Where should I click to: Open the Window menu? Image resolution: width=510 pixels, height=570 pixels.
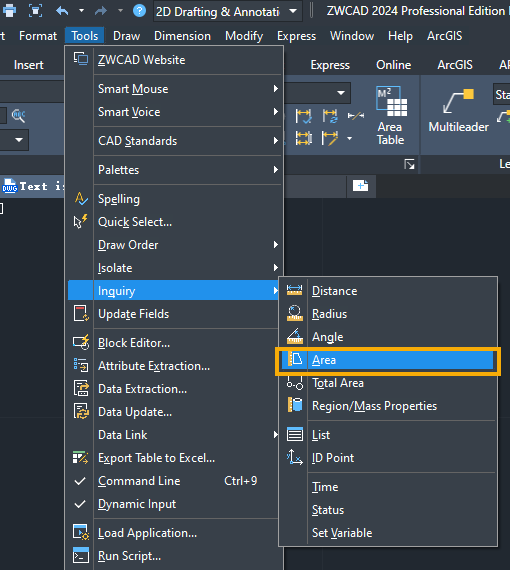tap(352, 36)
